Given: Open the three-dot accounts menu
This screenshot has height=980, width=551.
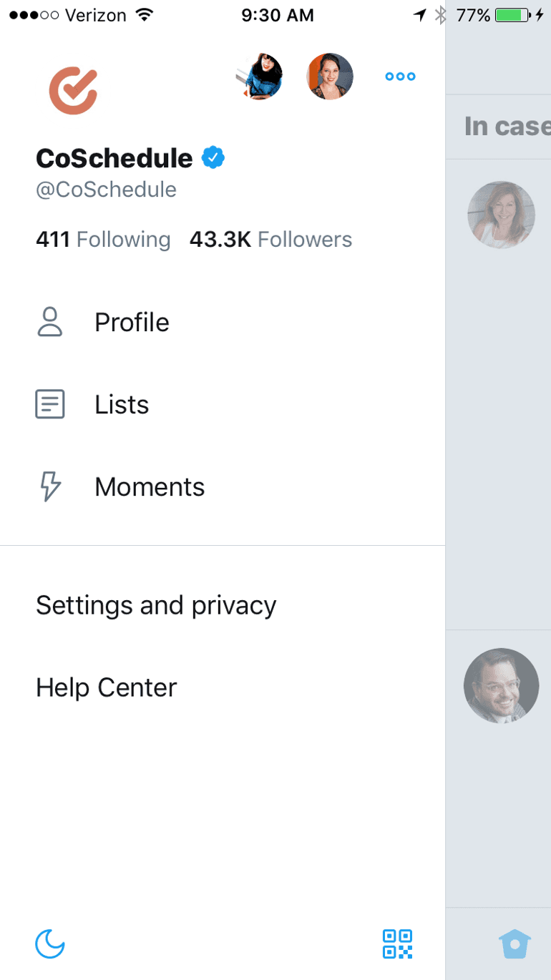Looking at the screenshot, I should point(400,77).
